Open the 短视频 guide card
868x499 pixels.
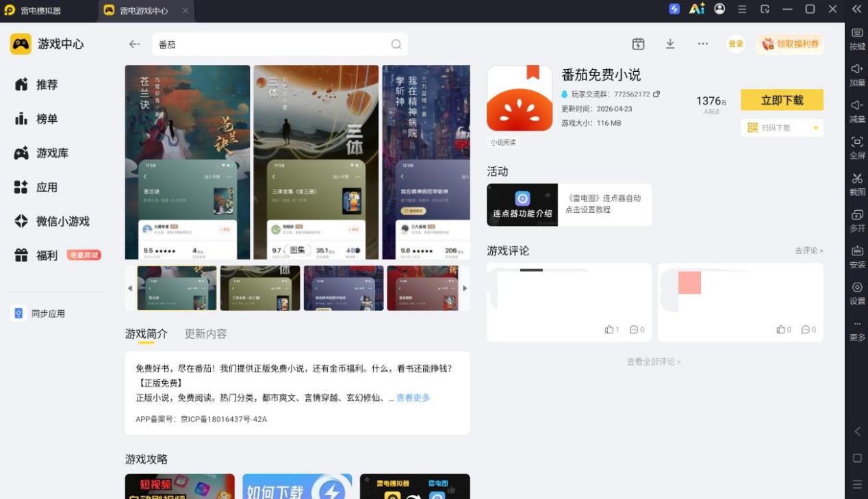coord(180,486)
